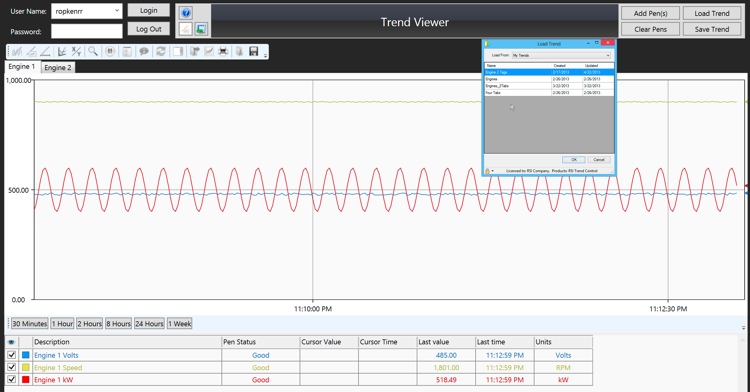Screen dimensions: 750x392
Task: Click the first trend chart toolbar icon
Action: tap(17, 51)
